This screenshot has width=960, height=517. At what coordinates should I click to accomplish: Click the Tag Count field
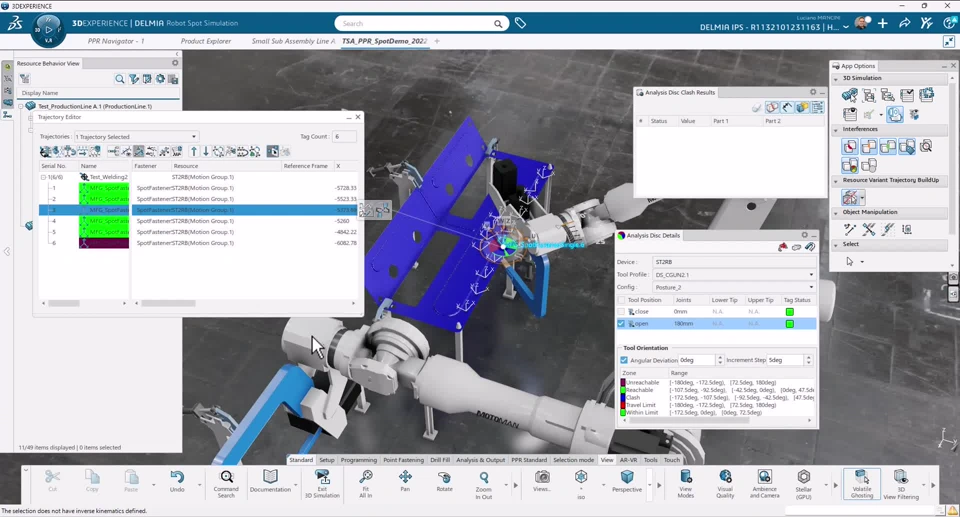pyautogui.click(x=345, y=137)
